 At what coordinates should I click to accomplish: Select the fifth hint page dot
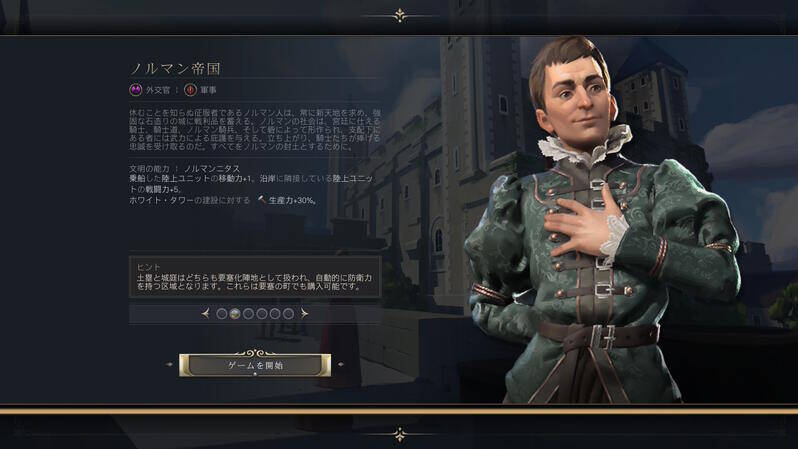(x=275, y=314)
